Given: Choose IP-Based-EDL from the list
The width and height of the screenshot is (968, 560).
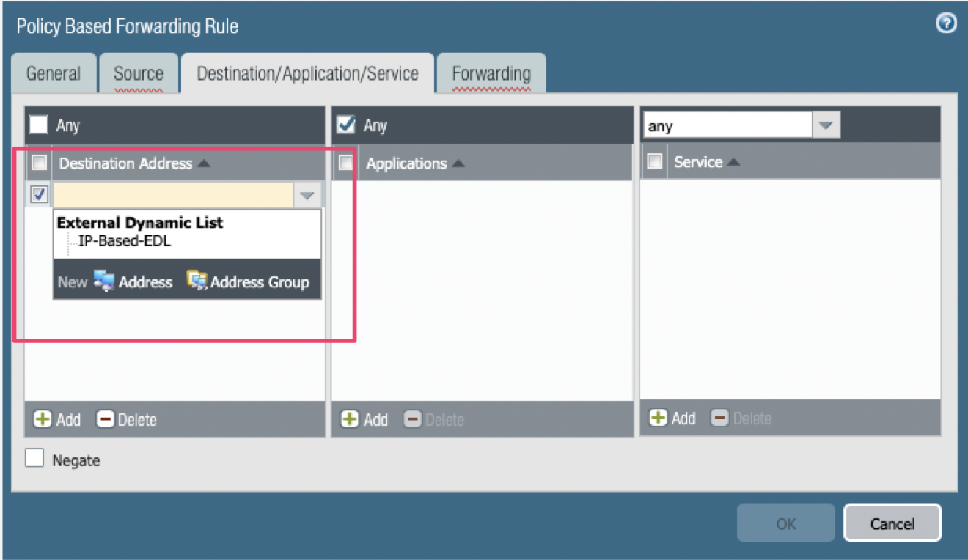Looking at the screenshot, I should pyautogui.click(x=125, y=240).
